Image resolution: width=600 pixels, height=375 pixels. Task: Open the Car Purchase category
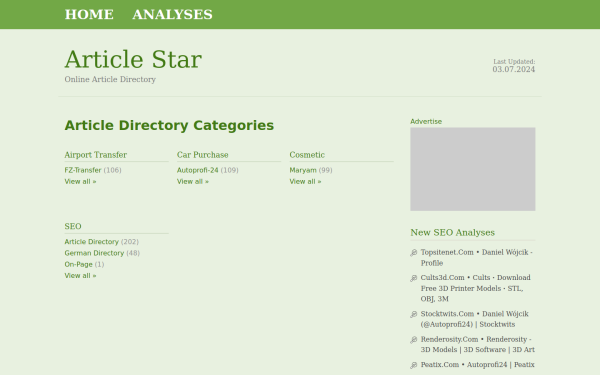point(202,155)
